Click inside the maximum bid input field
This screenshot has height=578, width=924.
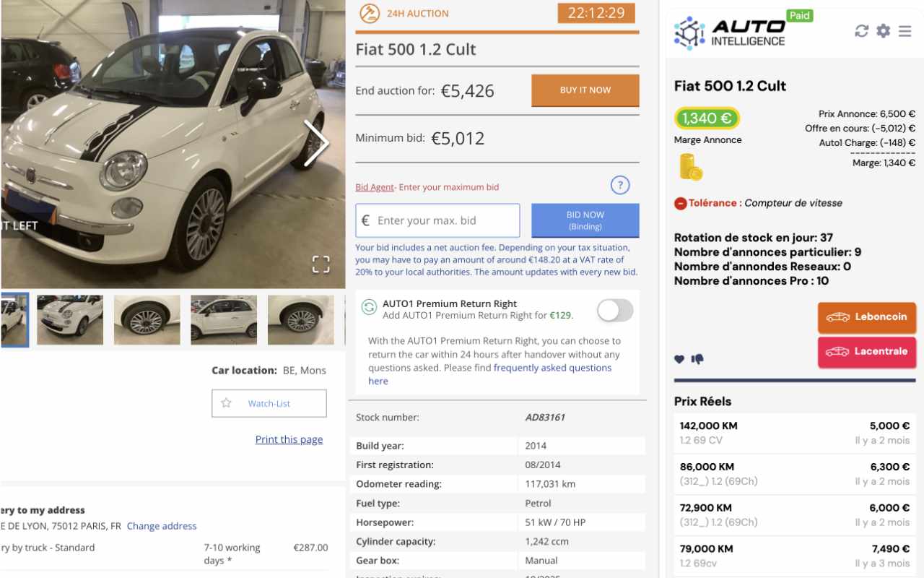pos(437,220)
